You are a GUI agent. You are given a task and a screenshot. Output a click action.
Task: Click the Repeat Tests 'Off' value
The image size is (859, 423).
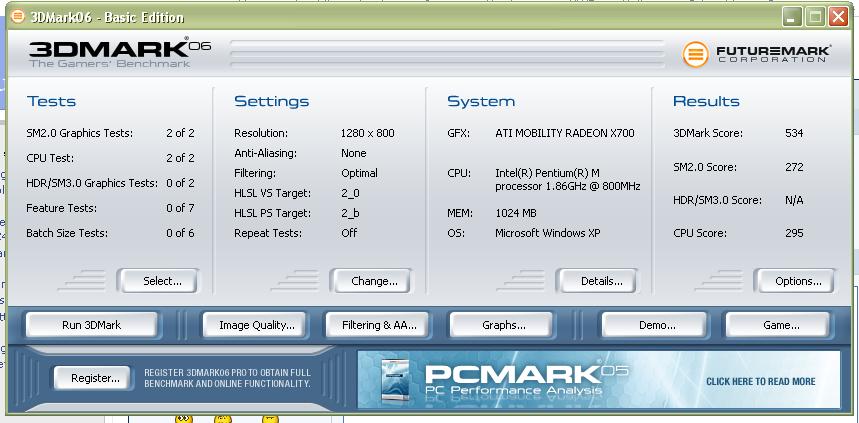click(x=349, y=233)
